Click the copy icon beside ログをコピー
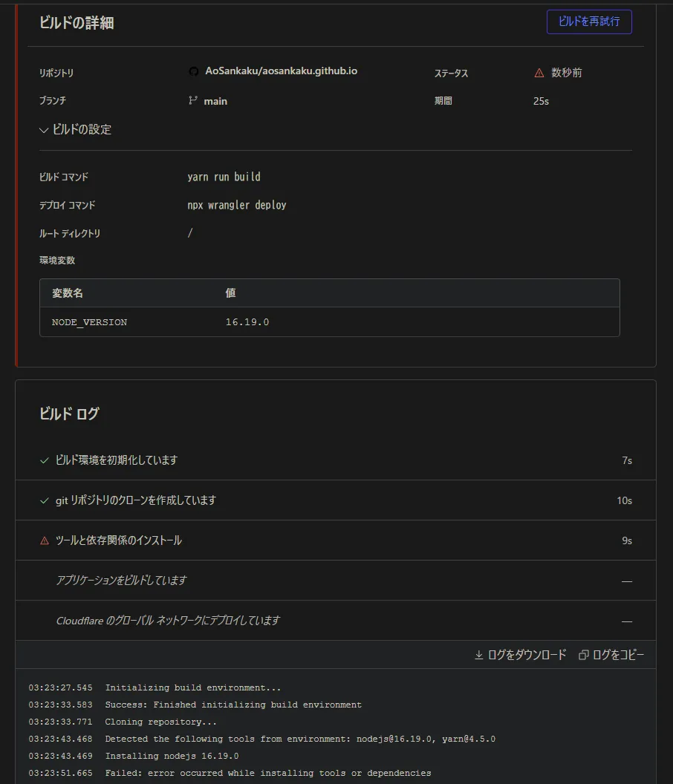This screenshot has height=784, width=673. click(584, 654)
